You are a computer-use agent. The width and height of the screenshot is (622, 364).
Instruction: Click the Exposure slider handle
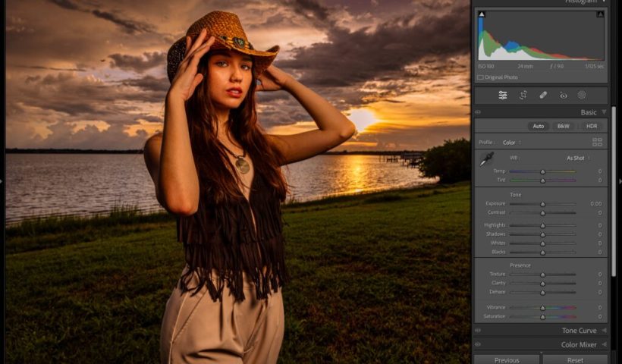coord(542,204)
